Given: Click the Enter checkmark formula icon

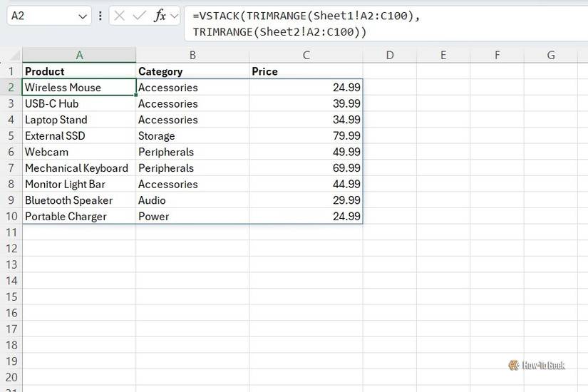Looking at the screenshot, I should click(139, 16).
